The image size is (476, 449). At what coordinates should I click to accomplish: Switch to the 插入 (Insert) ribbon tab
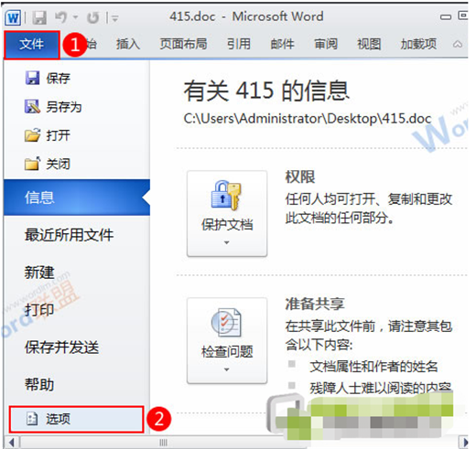[128, 44]
